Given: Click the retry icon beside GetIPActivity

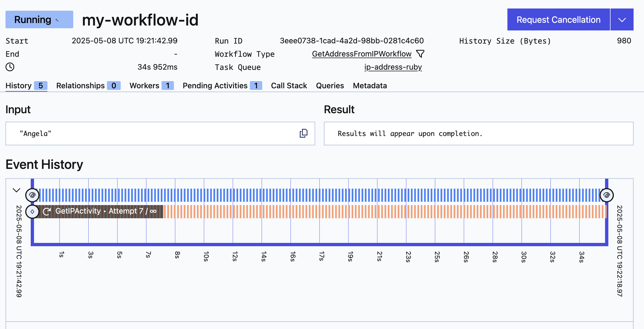Looking at the screenshot, I should [x=47, y=211].
